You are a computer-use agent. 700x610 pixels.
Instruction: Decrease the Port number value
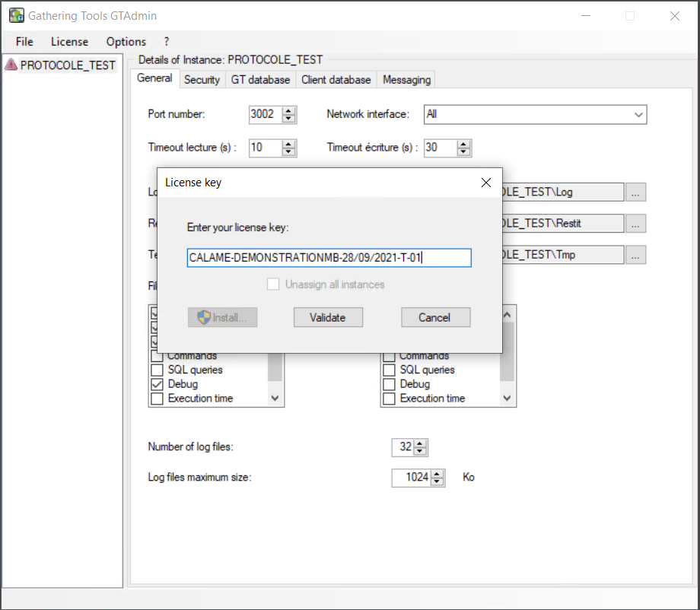coord(288,119)
